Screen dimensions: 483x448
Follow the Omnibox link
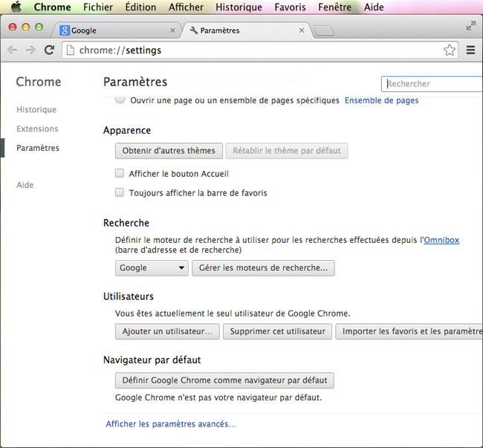(x=441, y=240)
